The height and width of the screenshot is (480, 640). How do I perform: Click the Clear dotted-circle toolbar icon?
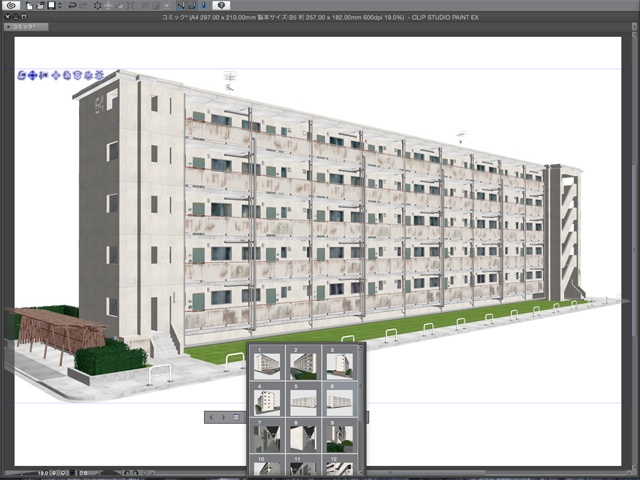tap(97, 5)
